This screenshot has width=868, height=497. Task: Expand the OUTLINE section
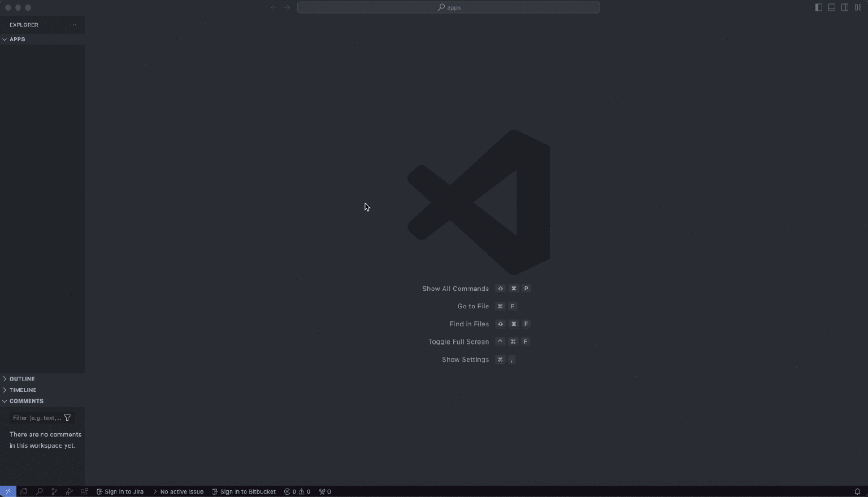click(x=42, y=378)
